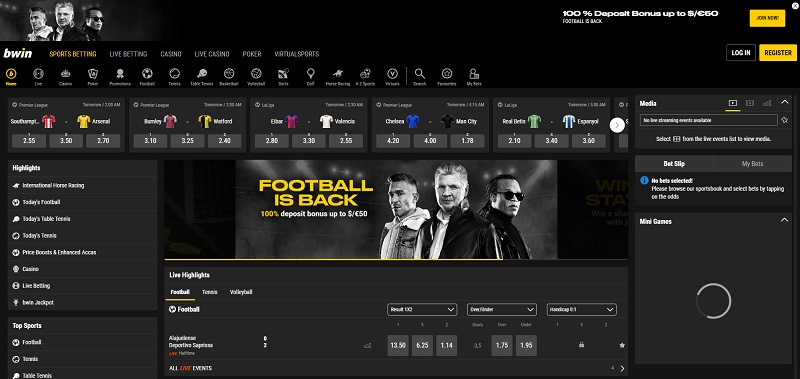The height and width of the screenshot is (379, 800).
Task: Select the Golf sport icon
Action: tap(311, 77)
